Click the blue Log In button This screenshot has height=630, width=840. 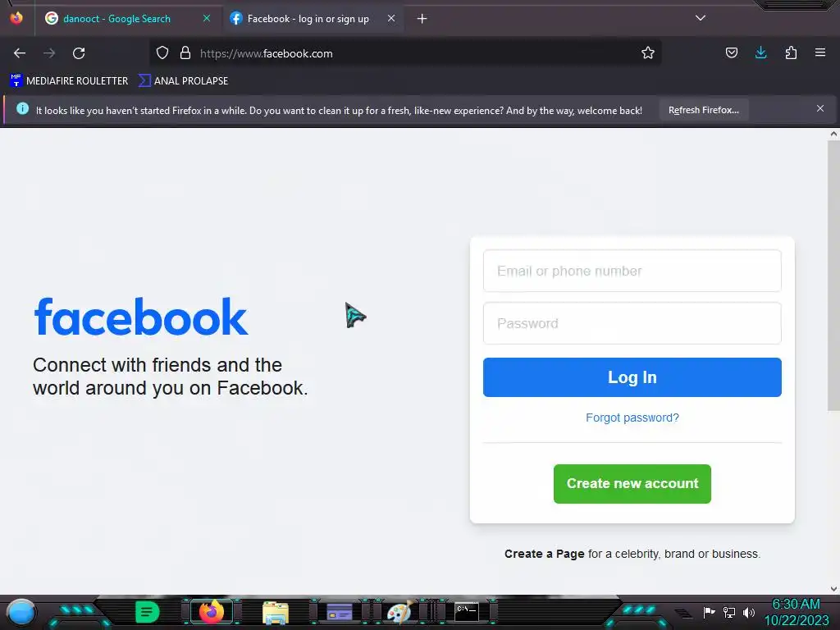coord(632,377)
